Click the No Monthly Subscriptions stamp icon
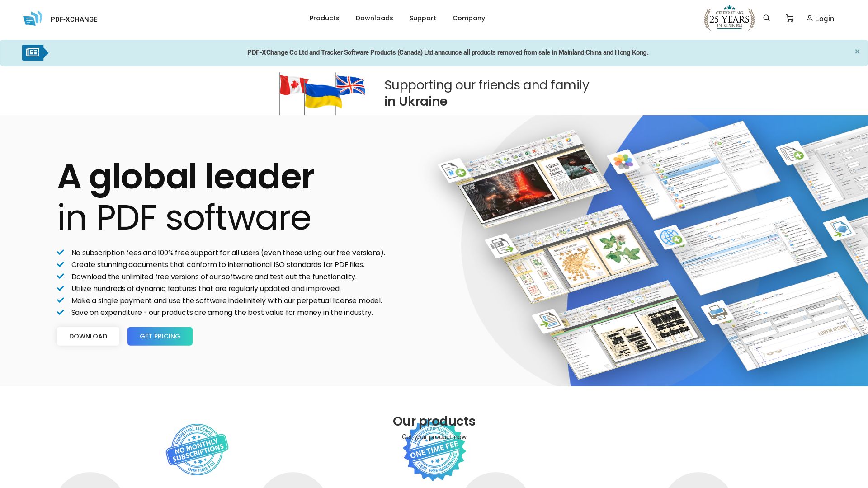Image resolution: width=868 pixels, height=488 pixels. [x=197, y=450]
